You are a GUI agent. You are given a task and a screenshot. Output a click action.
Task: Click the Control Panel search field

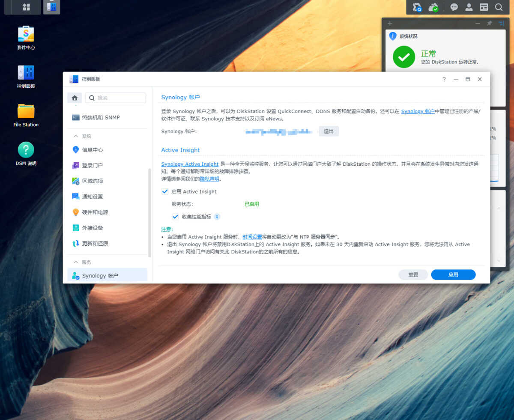coord(116,98)
